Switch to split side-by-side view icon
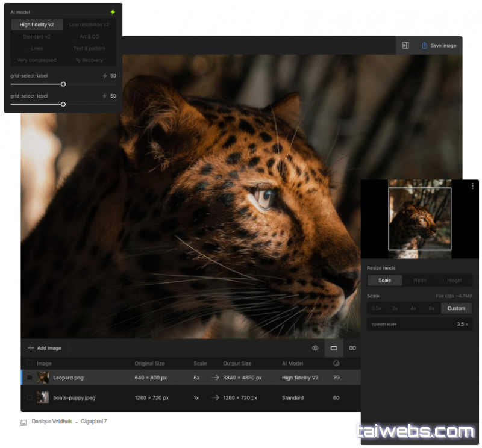The height and width of the screenshot is (448, 482). pos(352,348)
